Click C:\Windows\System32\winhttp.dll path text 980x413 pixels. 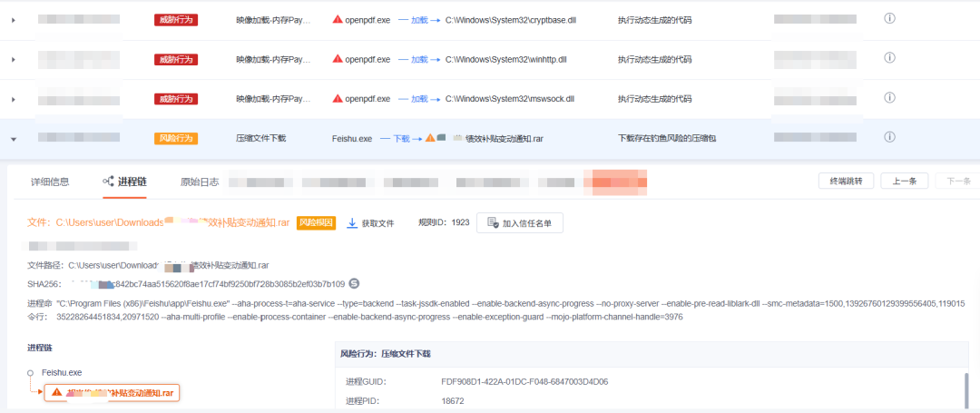click(505, 59)
